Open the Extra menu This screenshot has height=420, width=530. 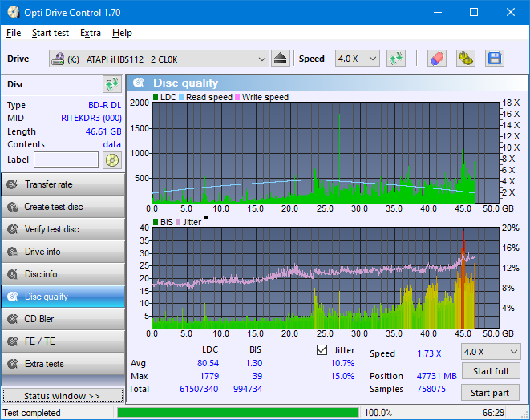pyautogui.click(x=91, y=33)
